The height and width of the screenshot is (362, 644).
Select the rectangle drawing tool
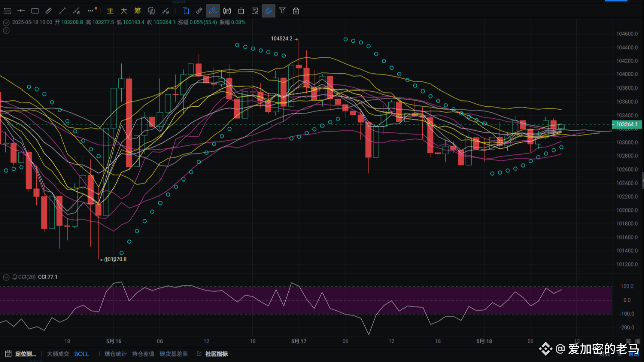35,10
